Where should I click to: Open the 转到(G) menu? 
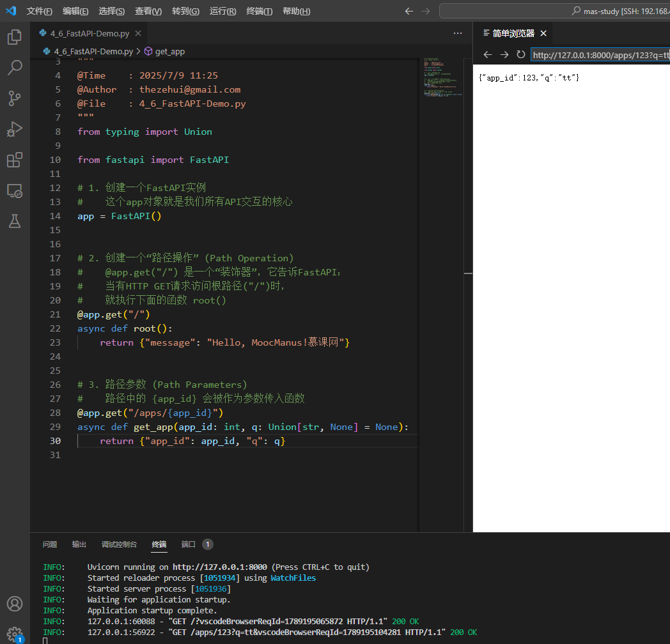185,11
